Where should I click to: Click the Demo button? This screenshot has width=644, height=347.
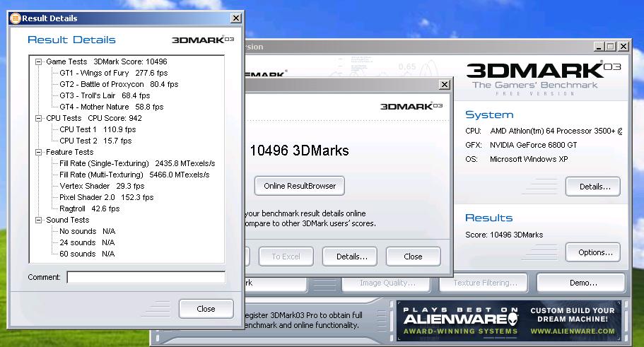click(581, 283)
